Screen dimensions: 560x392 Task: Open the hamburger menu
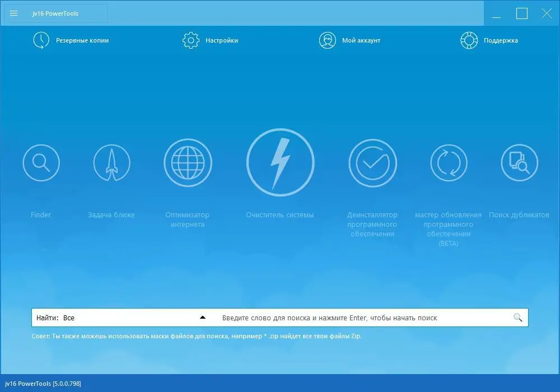[13, 13]
